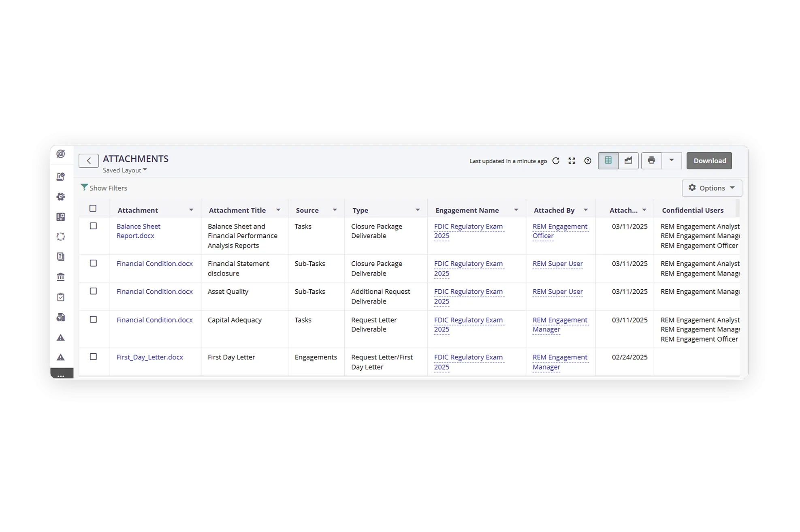This screenshot has height=532, width=800.
Task: Click the Download button
Action: [709, 161]
